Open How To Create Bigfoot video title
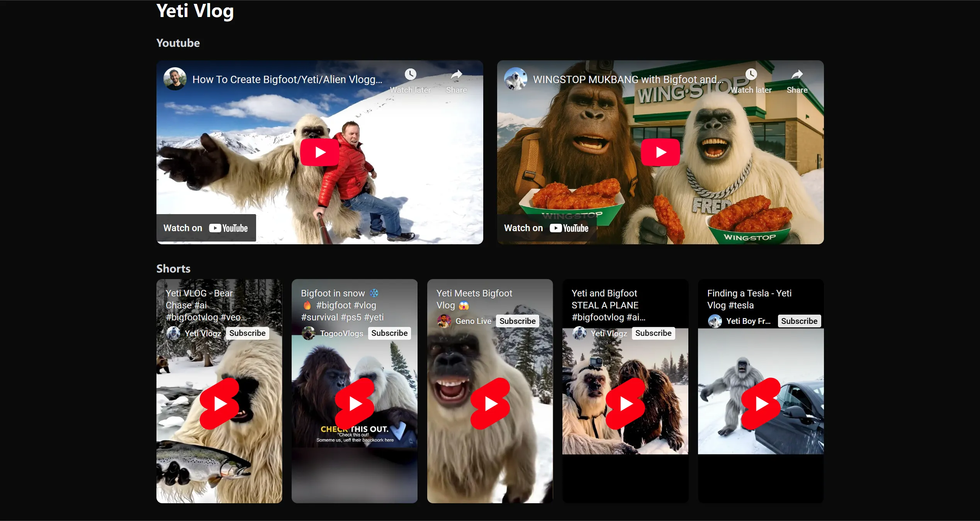Image resolution: width=980 pixels, height=521 pixels. tap(287, 80)
